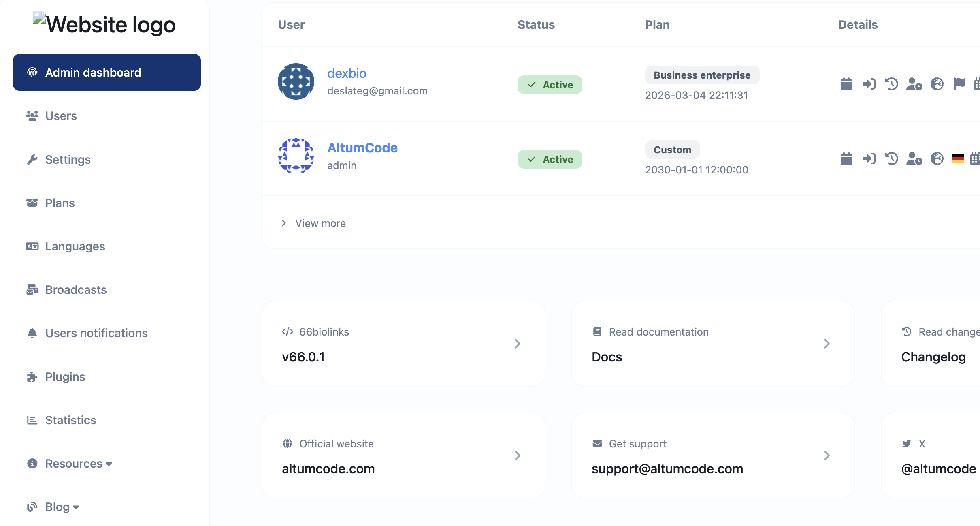Click the 2026-03-04 22:11:31 plan date

[697, 95]
